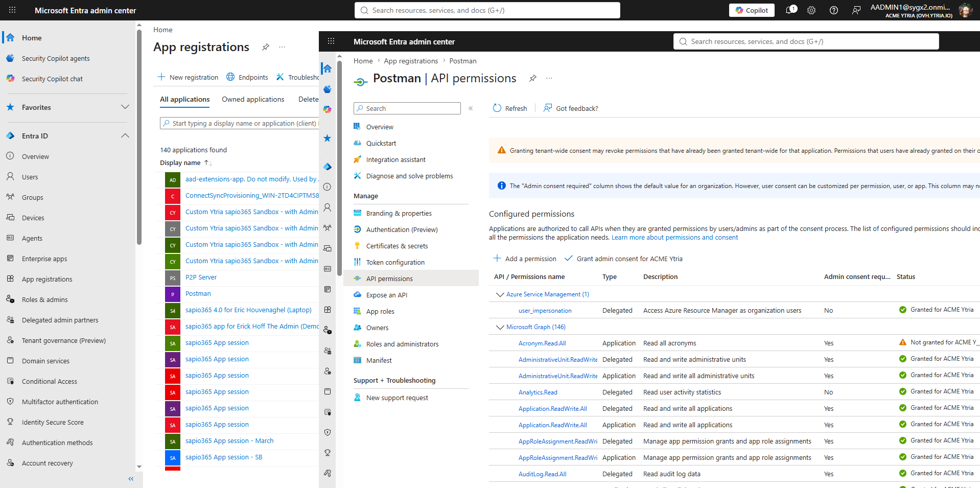Click the front window's Search resources box
The height and width of the screenshot is (488, 980).
(x=806, y=41)
